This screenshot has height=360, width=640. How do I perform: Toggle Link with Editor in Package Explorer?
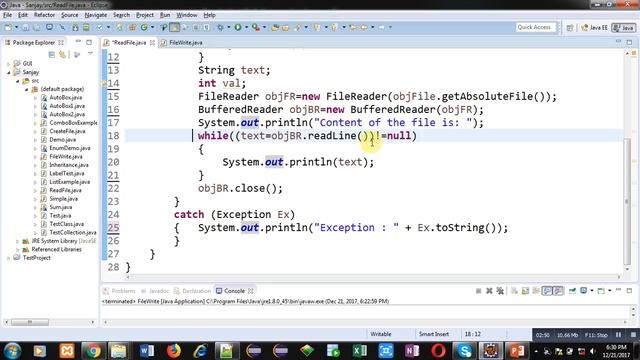(x=62, y=54)
